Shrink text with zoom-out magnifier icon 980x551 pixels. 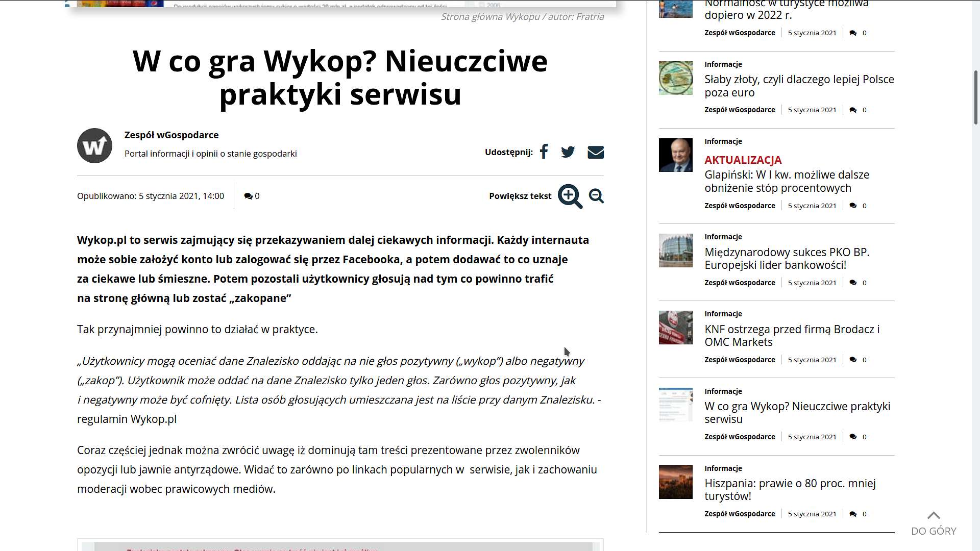(596, 196)
